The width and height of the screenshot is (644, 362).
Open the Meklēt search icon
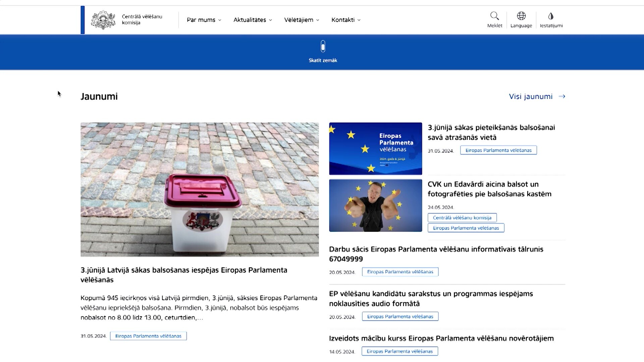pyautogui.click(x=494, y=16)
